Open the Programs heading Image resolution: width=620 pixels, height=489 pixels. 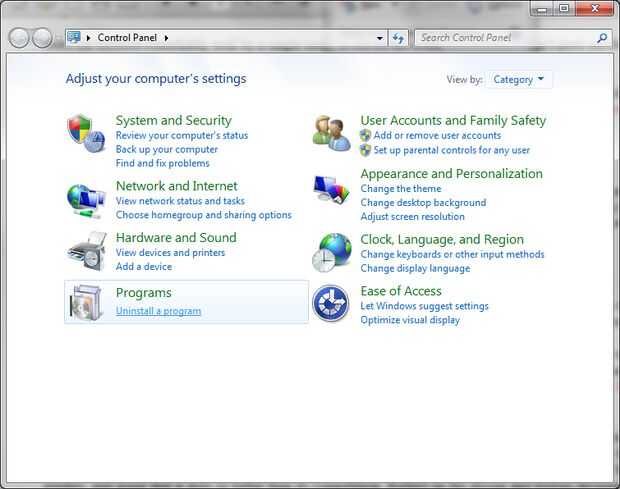[x=144, y=293]
